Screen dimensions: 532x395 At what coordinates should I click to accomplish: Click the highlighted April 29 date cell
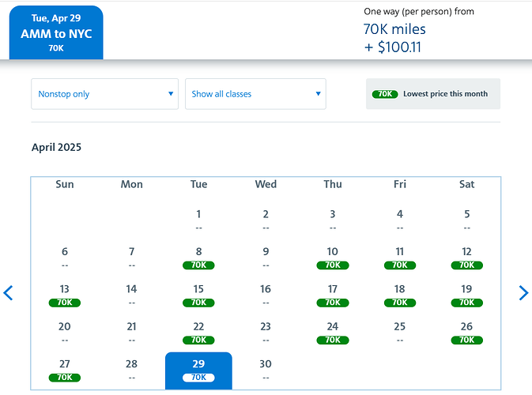(198, 371)
